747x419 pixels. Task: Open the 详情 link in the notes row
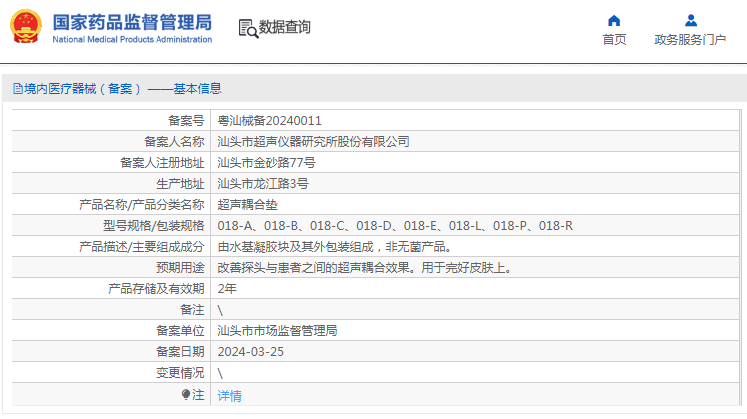[229, 396]
